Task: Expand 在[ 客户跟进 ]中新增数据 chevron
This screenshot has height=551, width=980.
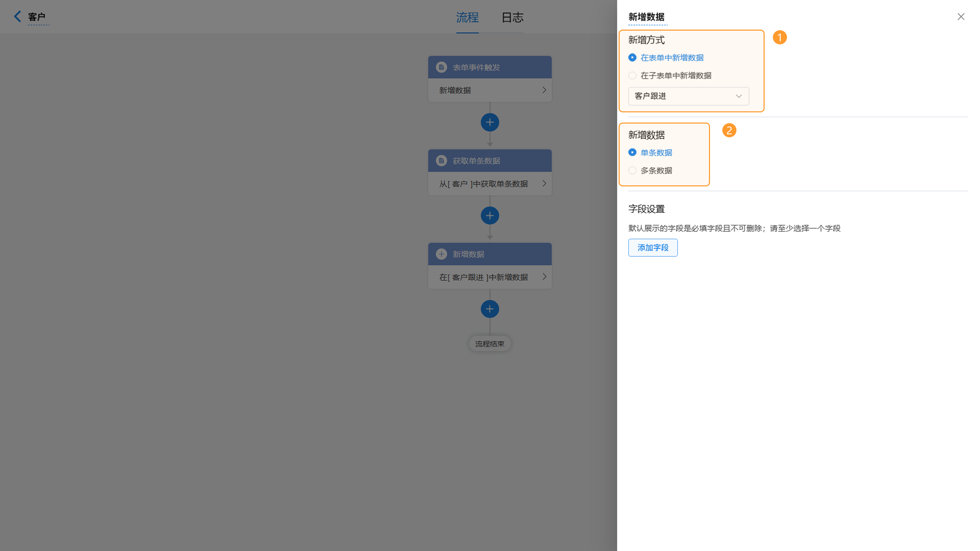Action: pyautogui.click(x=544, y=277)
